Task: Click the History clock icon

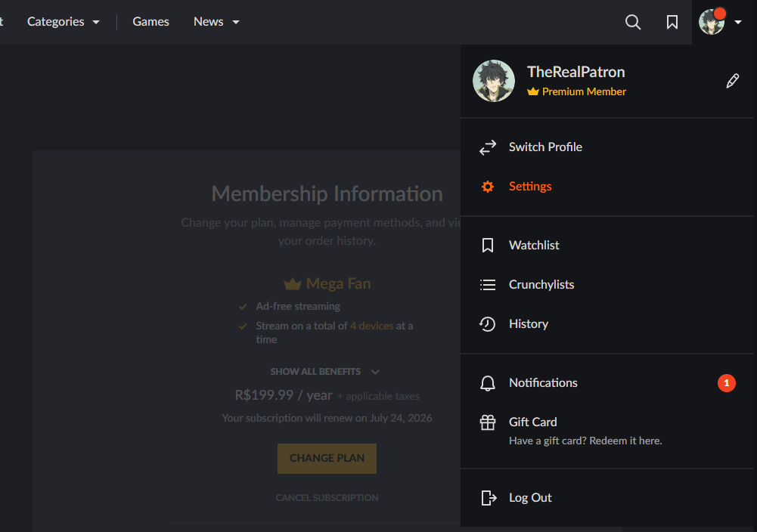Action: coord(488,324)
